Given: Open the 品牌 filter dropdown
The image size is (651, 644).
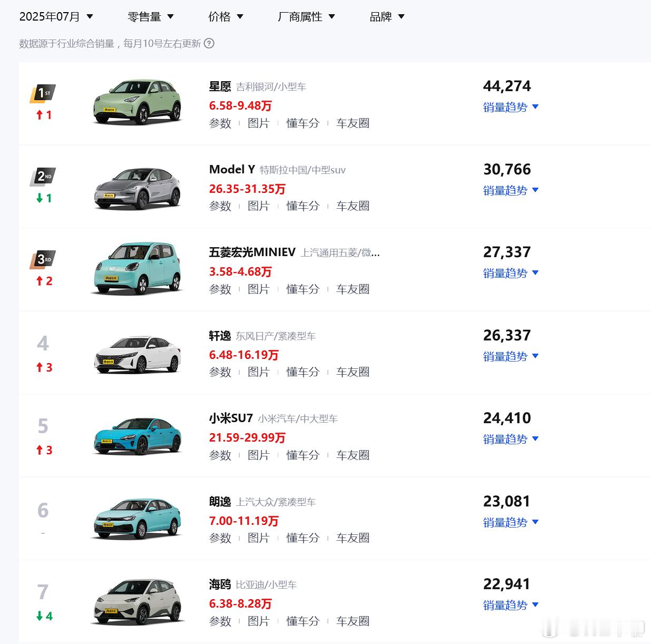Looking at the screenshot, I should (387, 17).
